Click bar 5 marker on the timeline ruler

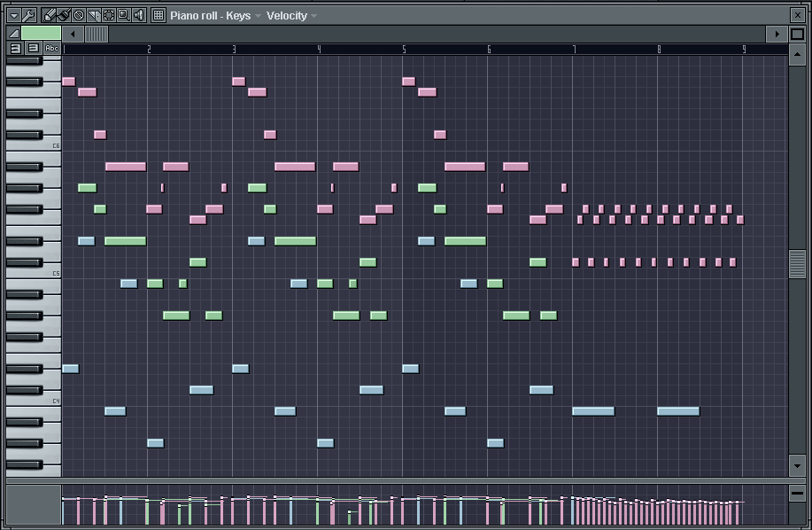click(x=405, y=49)
